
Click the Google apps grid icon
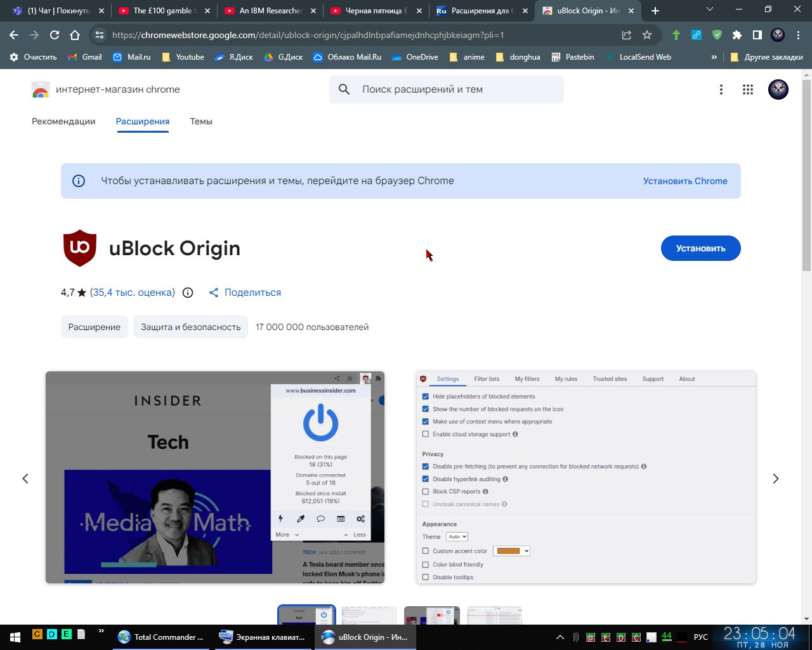[x=748, y=90]
